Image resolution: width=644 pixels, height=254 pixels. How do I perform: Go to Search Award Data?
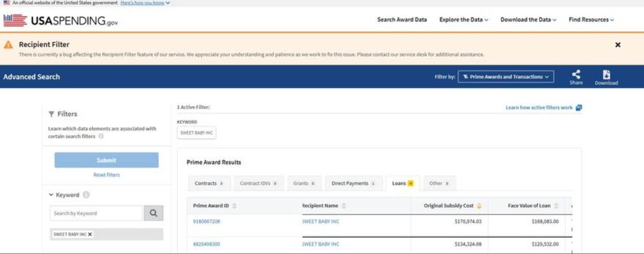point(402,20)
